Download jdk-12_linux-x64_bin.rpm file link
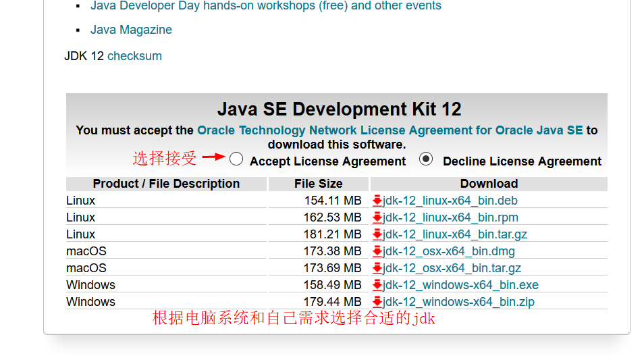This screenshot has width=644, height=364. pos(450,217)
